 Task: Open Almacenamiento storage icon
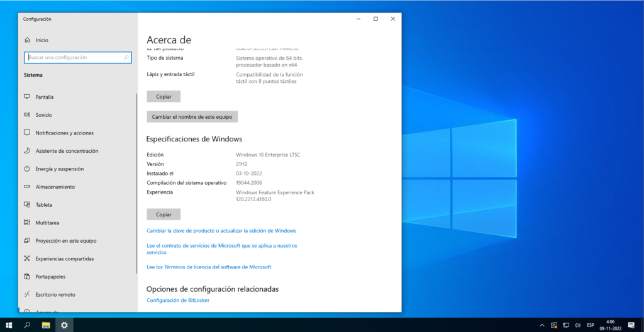tap(27, 187)
